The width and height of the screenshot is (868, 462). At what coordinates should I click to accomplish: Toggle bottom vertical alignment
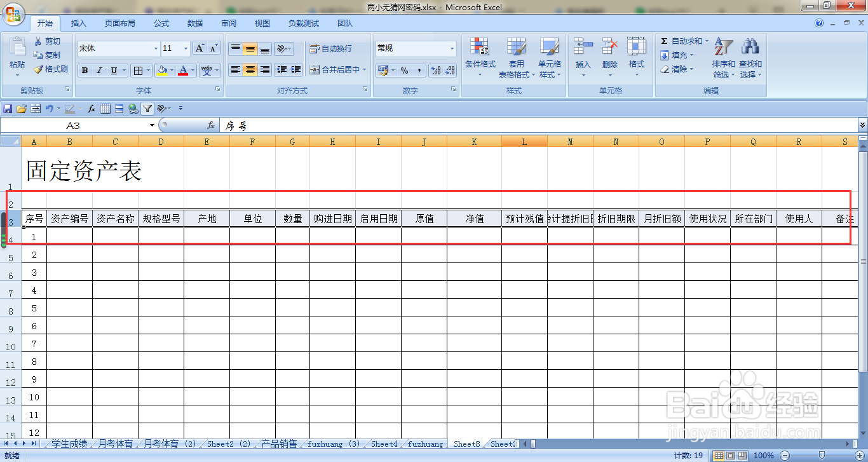click(x=265, y=49)
